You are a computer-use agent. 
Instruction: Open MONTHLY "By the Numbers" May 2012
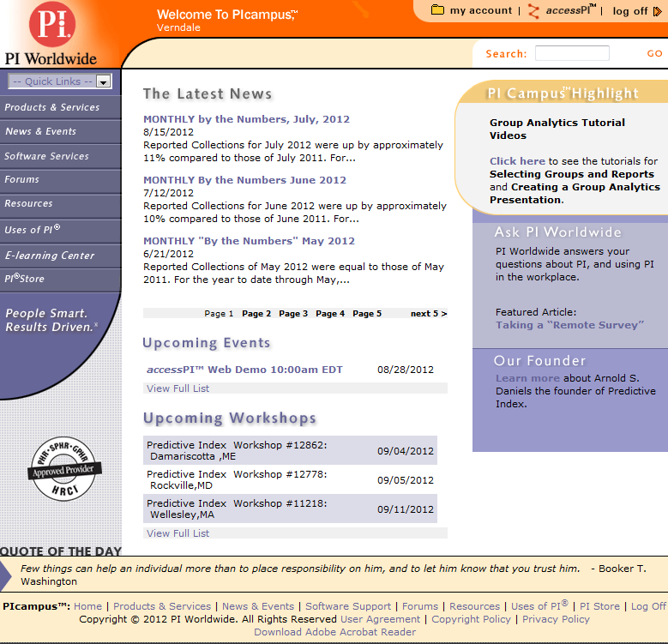point(249,241)
